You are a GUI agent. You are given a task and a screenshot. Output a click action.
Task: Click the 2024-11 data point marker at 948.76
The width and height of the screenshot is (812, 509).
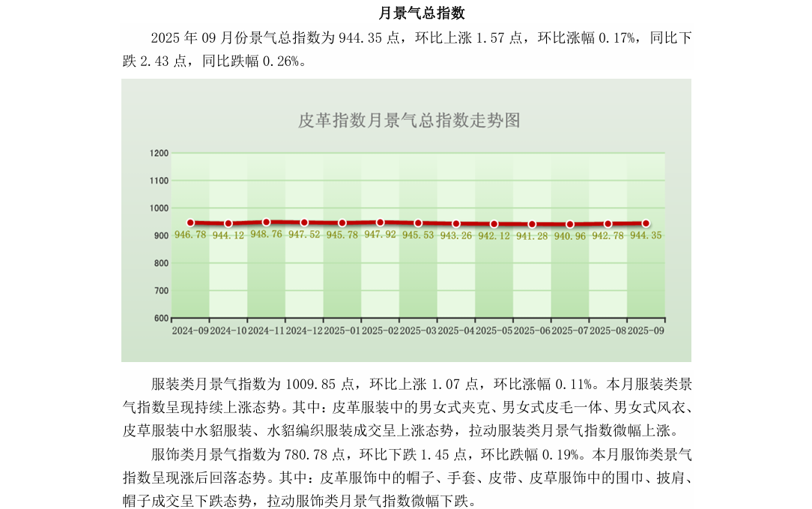[266, 222]
